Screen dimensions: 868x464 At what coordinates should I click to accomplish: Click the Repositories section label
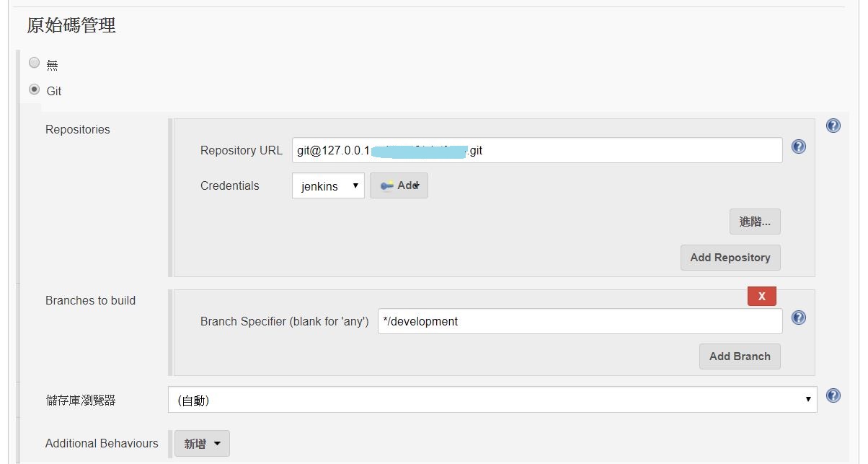[78, 130]
